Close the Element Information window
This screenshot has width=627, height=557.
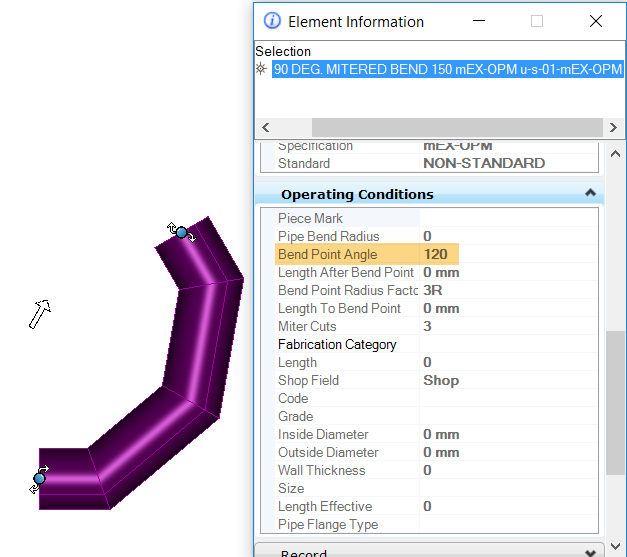(x=596, y=21)
